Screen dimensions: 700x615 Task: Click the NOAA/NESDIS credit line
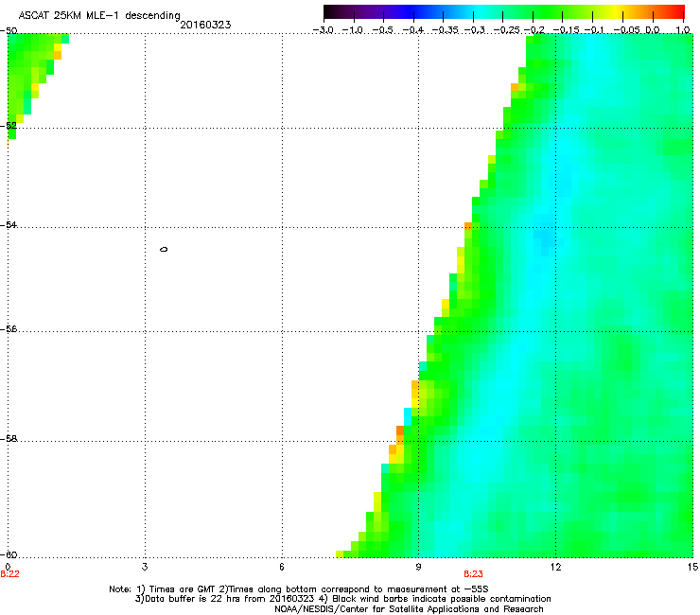click(409, 609)
